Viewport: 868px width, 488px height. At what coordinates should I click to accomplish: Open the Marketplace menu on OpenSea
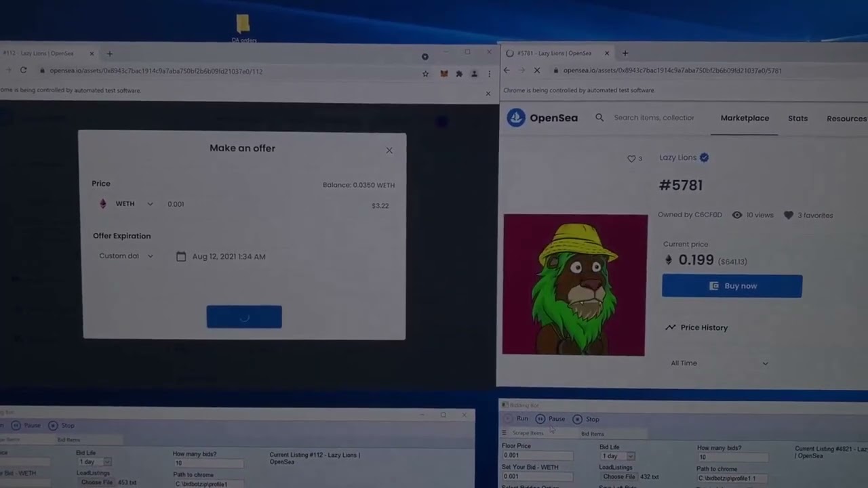click(745, 118)
